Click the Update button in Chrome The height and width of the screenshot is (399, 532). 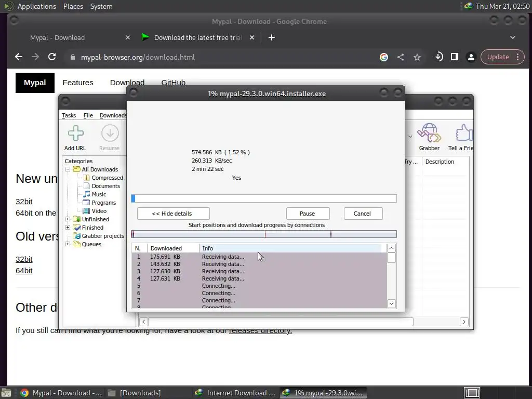[498, 57]
